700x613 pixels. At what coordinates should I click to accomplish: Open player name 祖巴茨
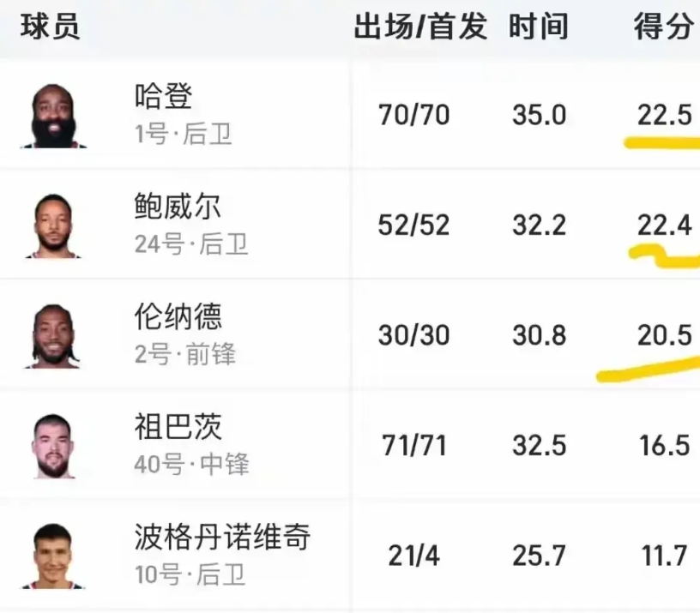[x=178, y=426]
